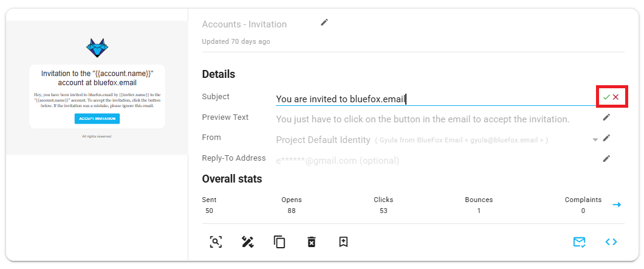The height and width of the screenshot is (269, 644).
Task: Click the fox logo in email preview
Action: click(97, 48)
